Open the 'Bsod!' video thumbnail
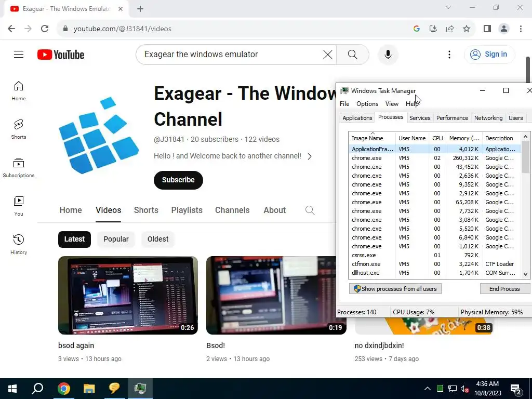 click(x=271, y=295)
